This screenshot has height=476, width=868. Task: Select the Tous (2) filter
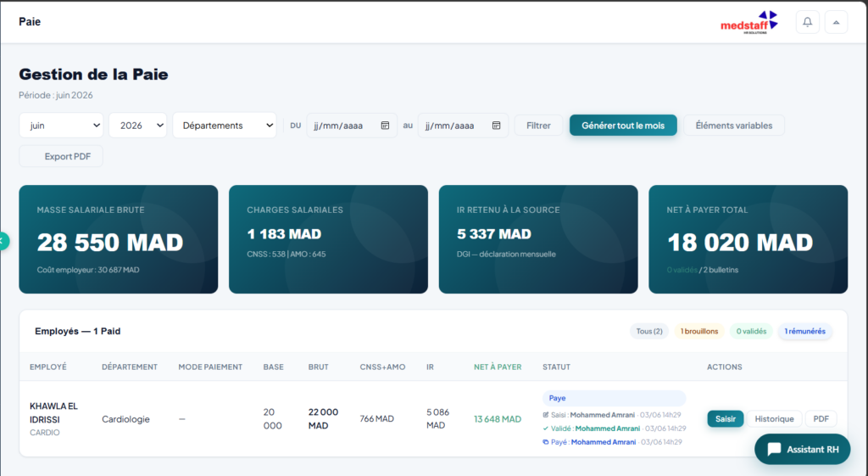[x=648, y=332]
